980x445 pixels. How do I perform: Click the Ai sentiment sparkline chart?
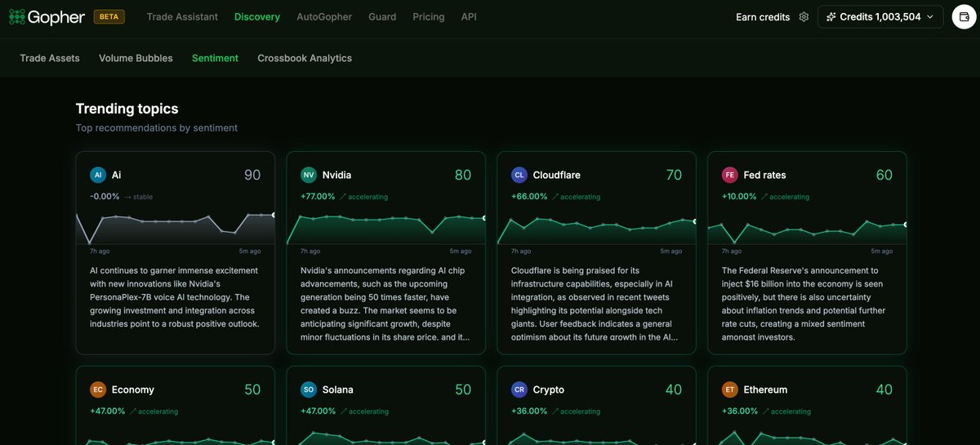pos(175,228)
